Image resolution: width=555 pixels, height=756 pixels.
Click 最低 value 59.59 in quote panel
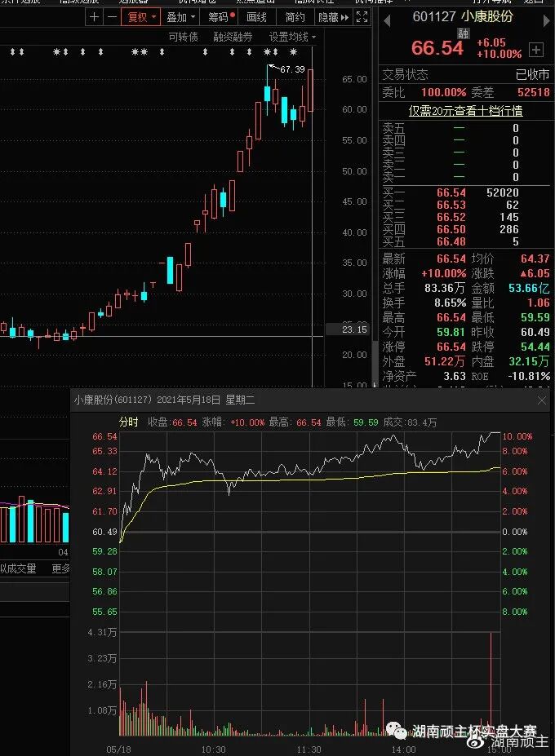point(535,318)
